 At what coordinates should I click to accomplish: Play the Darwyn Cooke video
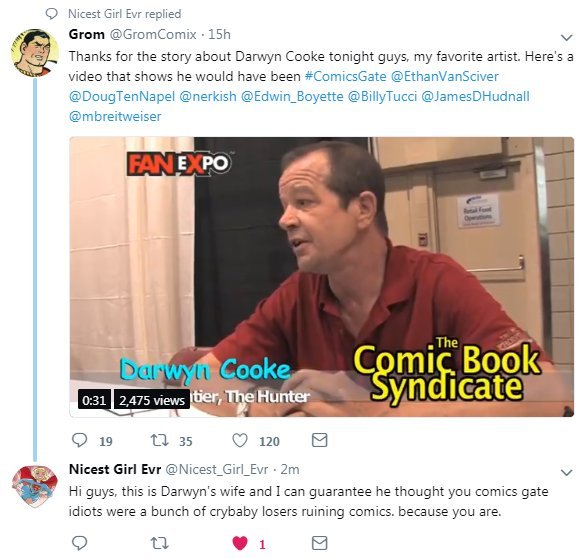[322, 277]
